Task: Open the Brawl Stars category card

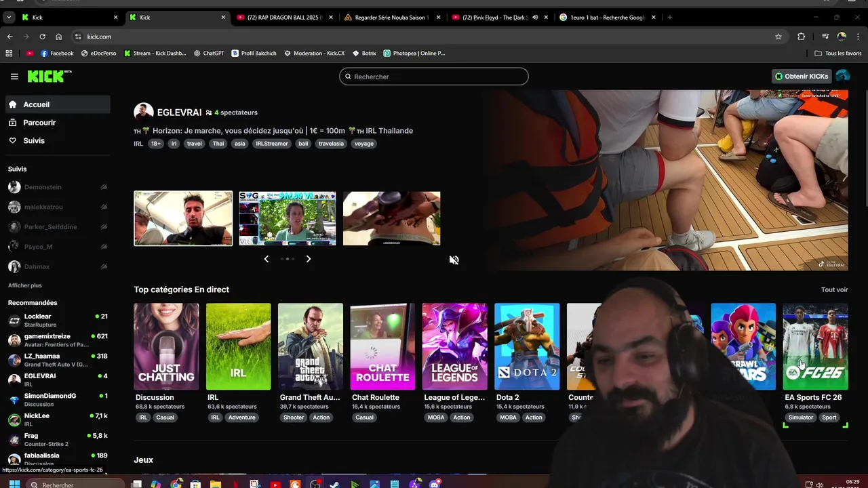Action: pos(743,346)
